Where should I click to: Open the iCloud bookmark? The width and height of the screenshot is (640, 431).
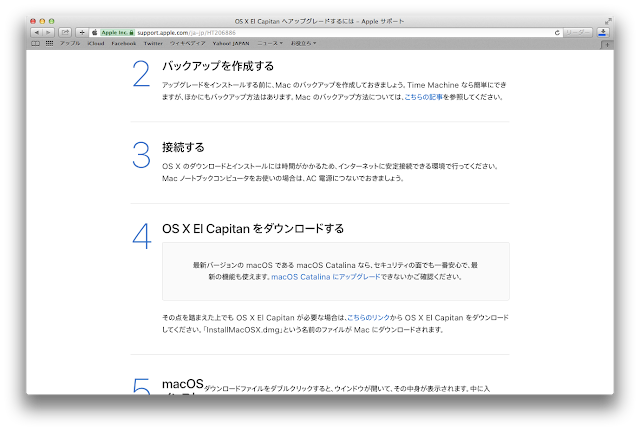pos(96,43)
